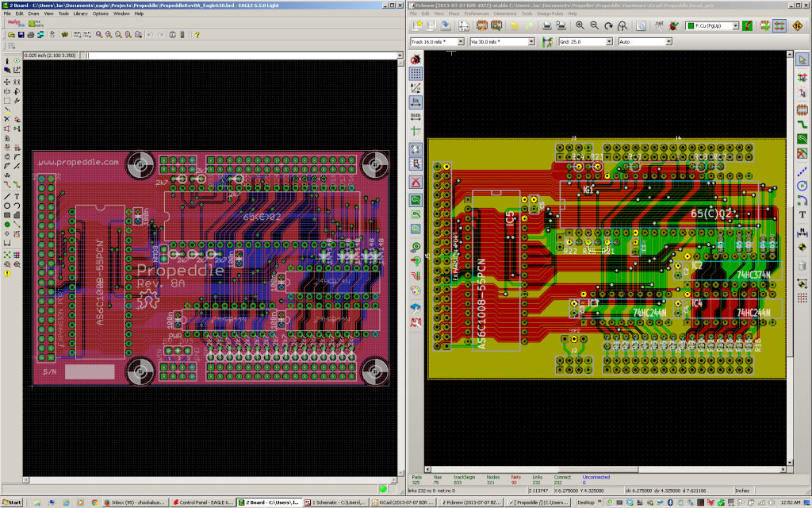Open the EAGLE grid settings icon
812x508 pixels.
(x=11, y=45)
